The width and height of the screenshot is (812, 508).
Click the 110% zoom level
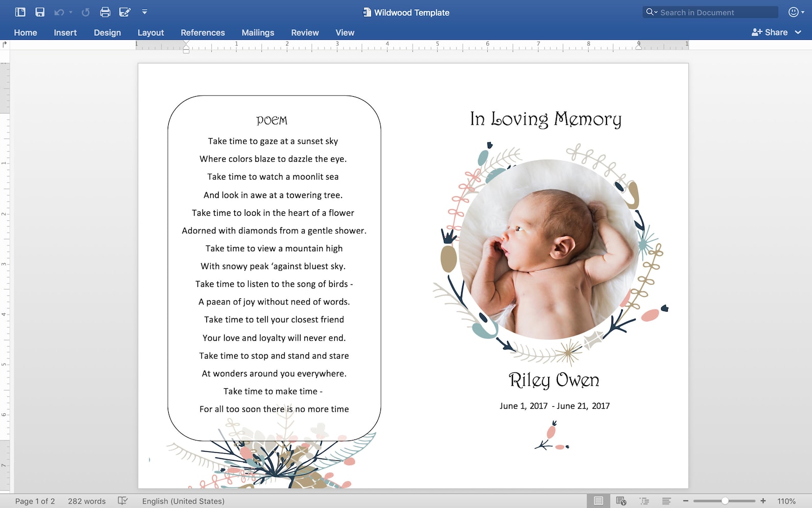786,501
